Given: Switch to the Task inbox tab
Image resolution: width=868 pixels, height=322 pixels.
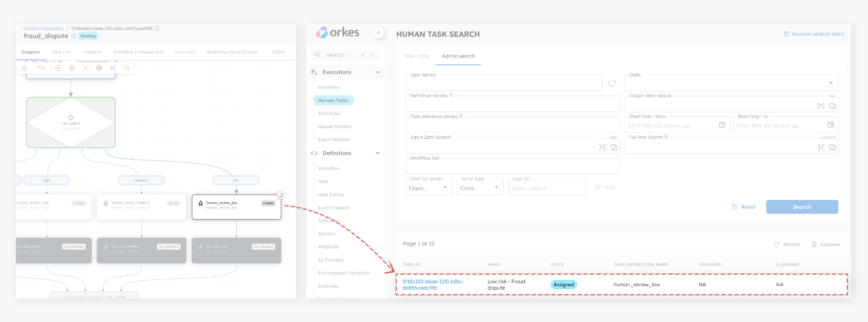Looking at the screenshot, I should [417, 56].
